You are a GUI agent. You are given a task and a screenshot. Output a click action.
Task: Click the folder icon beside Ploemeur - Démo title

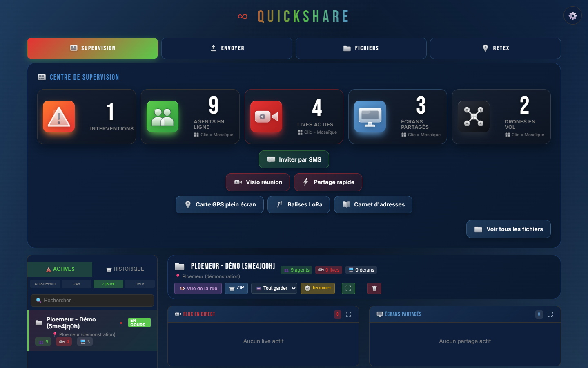[180, 266]
